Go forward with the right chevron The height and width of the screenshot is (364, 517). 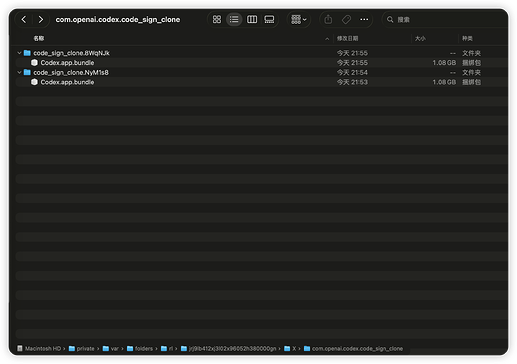(x=40, y=20)
